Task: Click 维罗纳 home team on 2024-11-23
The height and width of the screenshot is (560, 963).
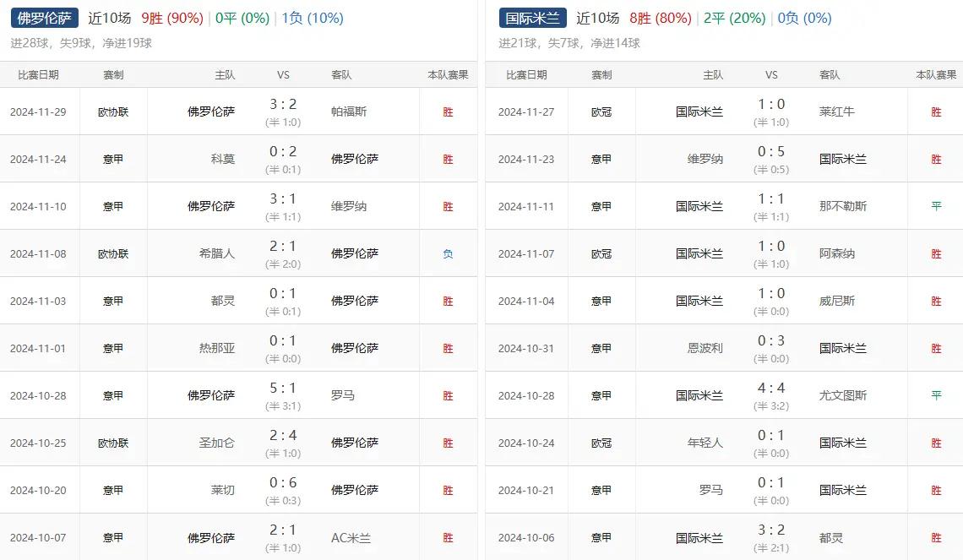Action: [705, 159]
